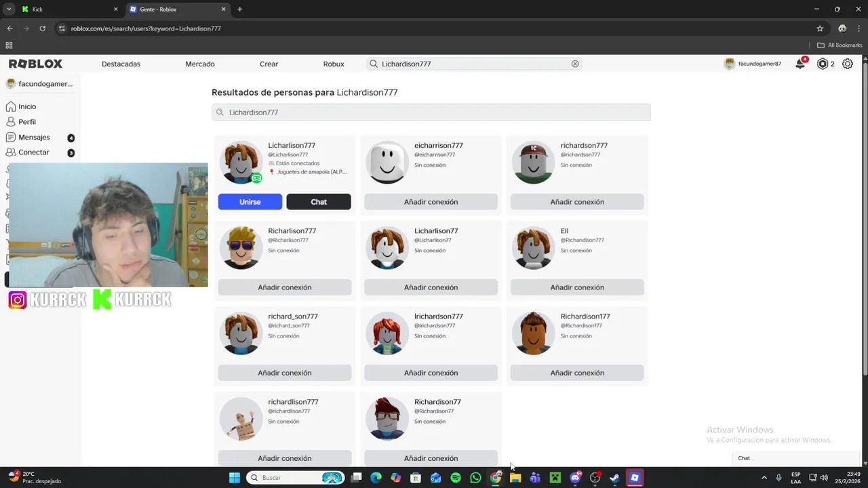Screen dimensions: 868x488
Task: Add Ell (@Richandison777) as a connection
Action: point(577,287)
